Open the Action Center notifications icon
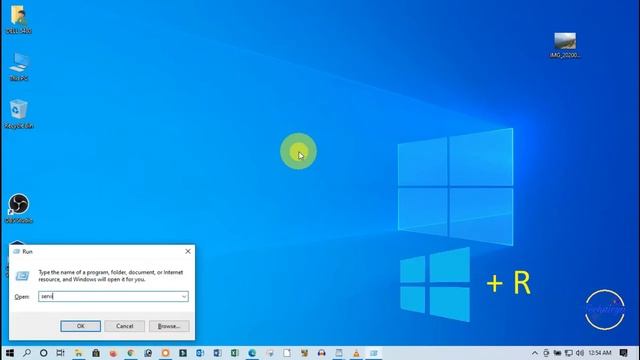Image resolution: width=640 pixels, height=360 pixels. pos(624,353)
